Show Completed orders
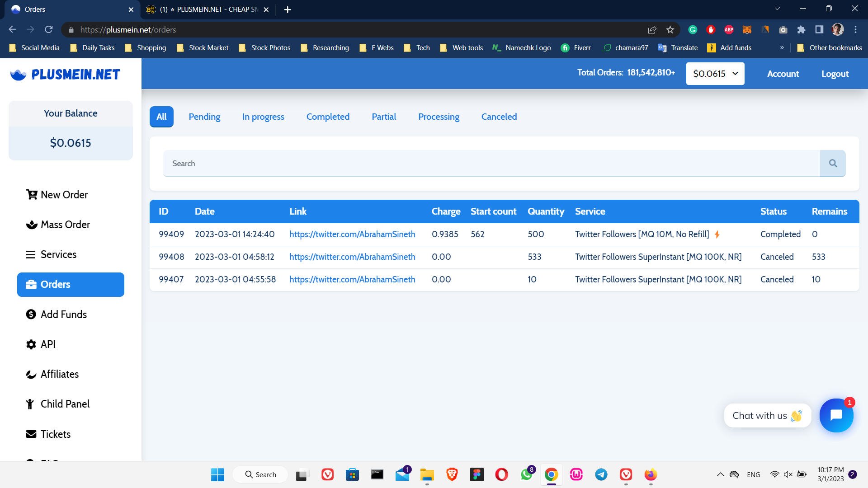This screenshot has width=868, height=488. click(x=328, y=117)
